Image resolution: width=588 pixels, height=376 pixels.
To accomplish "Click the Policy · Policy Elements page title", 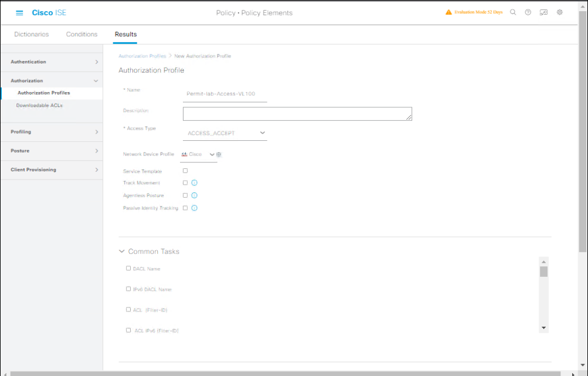I will [x=254, y=13].
